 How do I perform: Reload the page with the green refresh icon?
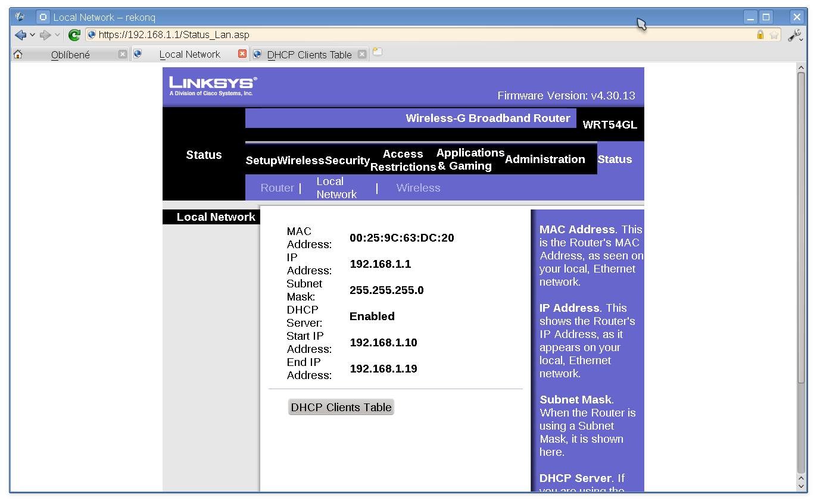(x=74, y=35)
